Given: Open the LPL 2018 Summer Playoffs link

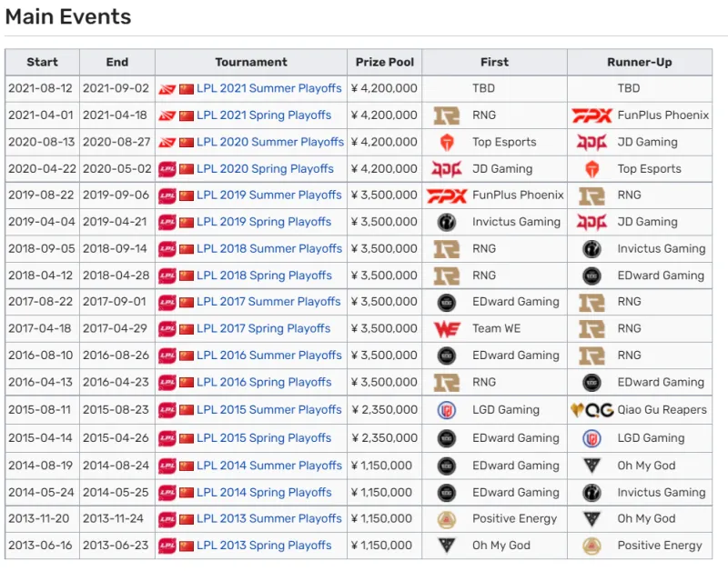Looking at the screenshot, I should pyautogui.click(x=269, y=248).
